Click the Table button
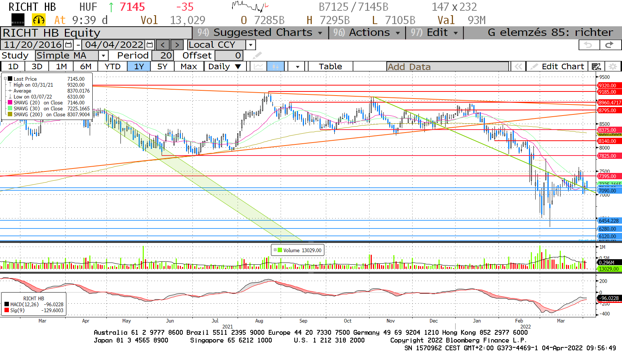This screenshot has height=364, width=622. [x=330, y=67]
